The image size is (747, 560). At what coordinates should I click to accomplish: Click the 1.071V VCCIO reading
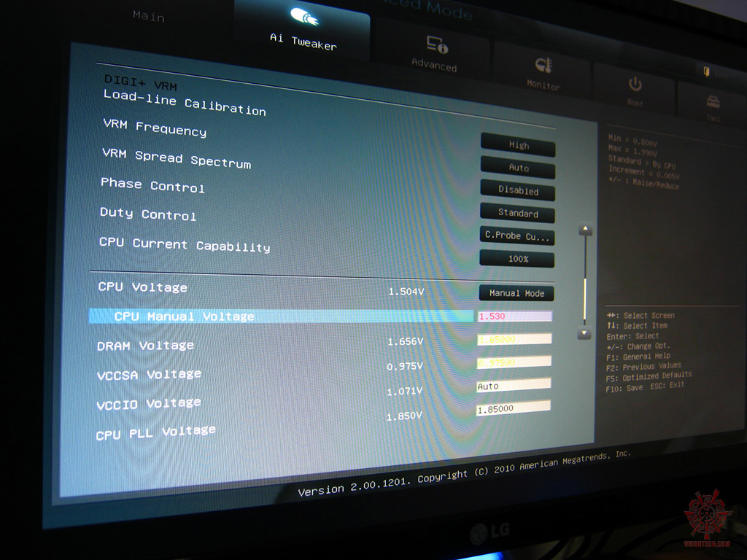(x=404, y=391)
